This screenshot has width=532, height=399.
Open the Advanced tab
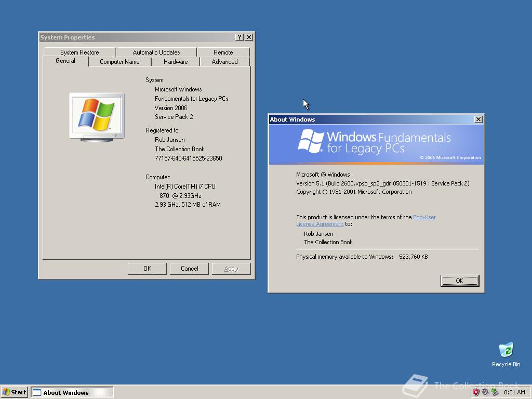coord(224,62)
